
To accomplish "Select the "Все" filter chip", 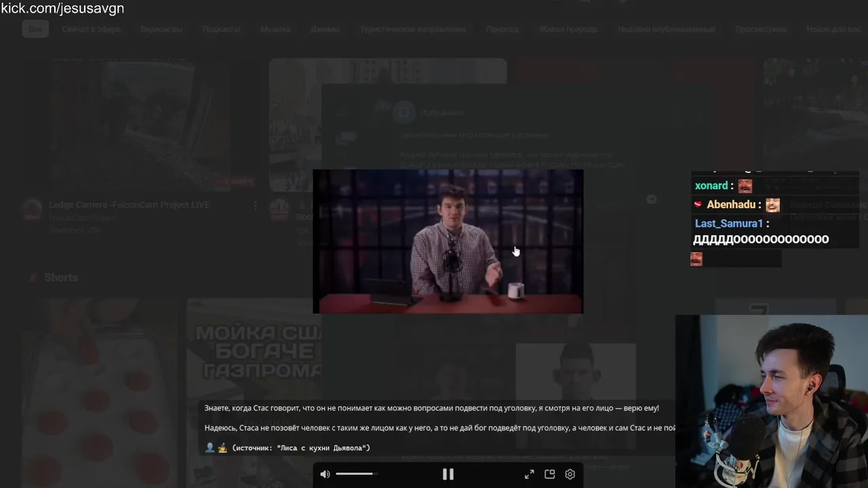I will coord(35,29).
